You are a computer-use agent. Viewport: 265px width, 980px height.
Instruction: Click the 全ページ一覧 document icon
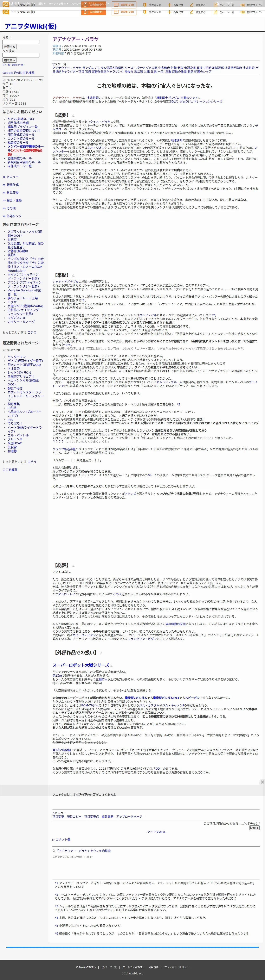coord(215,12)
